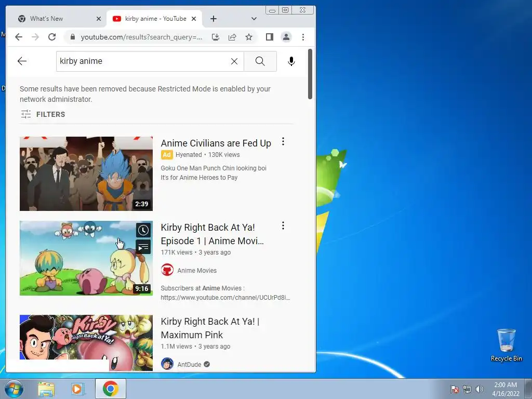The width and height of the screenshot is (532, 399).
Task: Open the Windows Start menu
Action: point(14,389)
